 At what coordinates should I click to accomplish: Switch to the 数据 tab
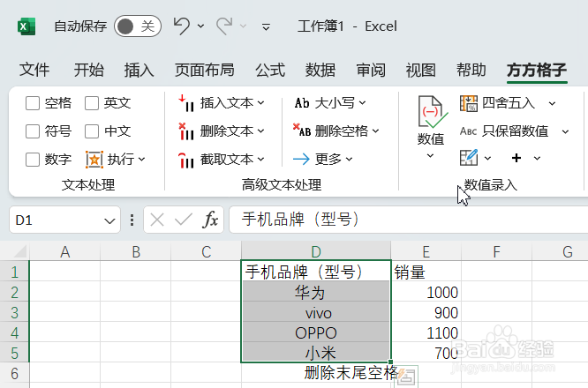pos(320,70)
